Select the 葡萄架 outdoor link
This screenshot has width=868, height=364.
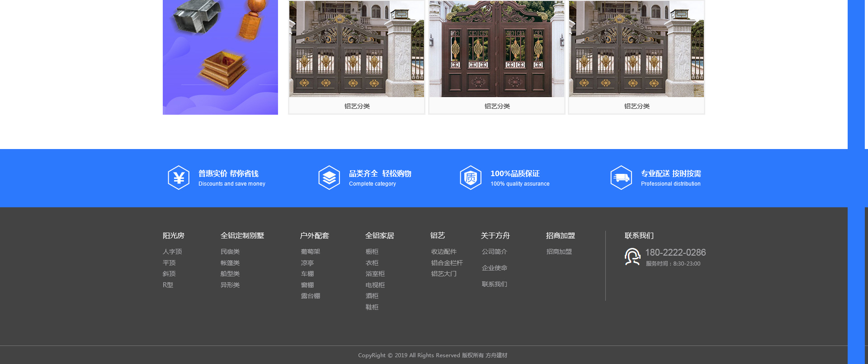(311, 252)
